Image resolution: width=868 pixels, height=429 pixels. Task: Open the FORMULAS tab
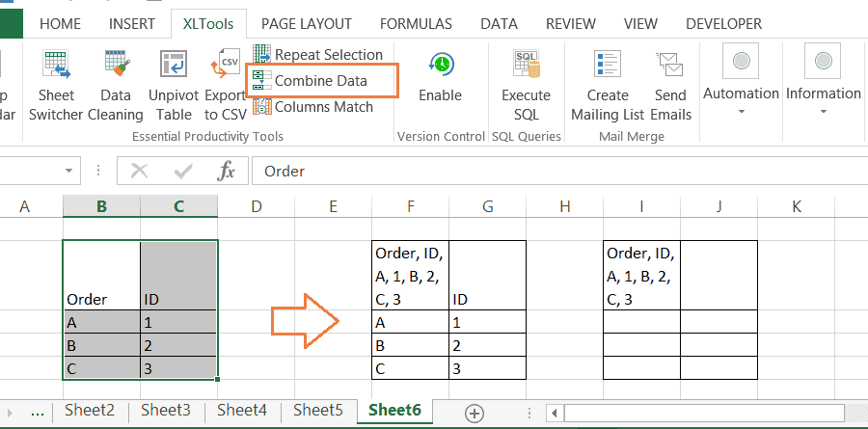coord(416,24)
